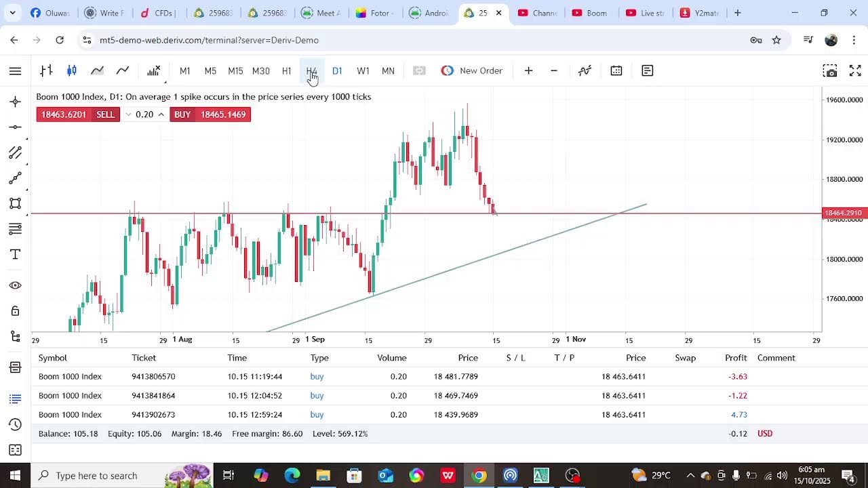The width and height of the screenshot is (868, 488).
Task: Open the New Order dialog
Action: click(x=472, y=70)
